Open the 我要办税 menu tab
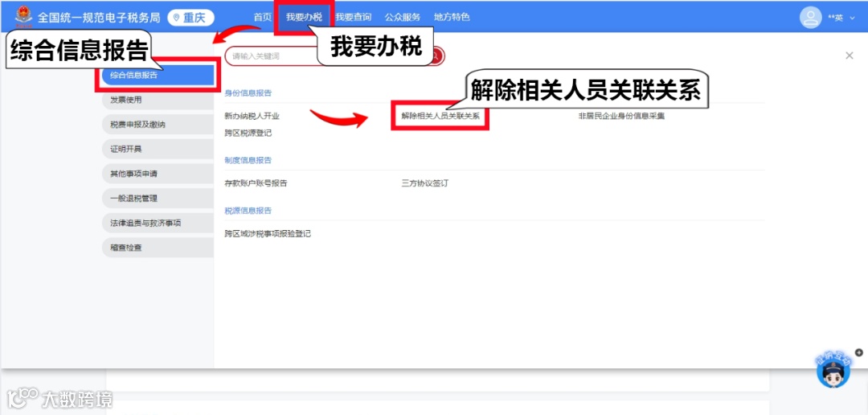This screenshot has width=868, height=415. (304, 17)
